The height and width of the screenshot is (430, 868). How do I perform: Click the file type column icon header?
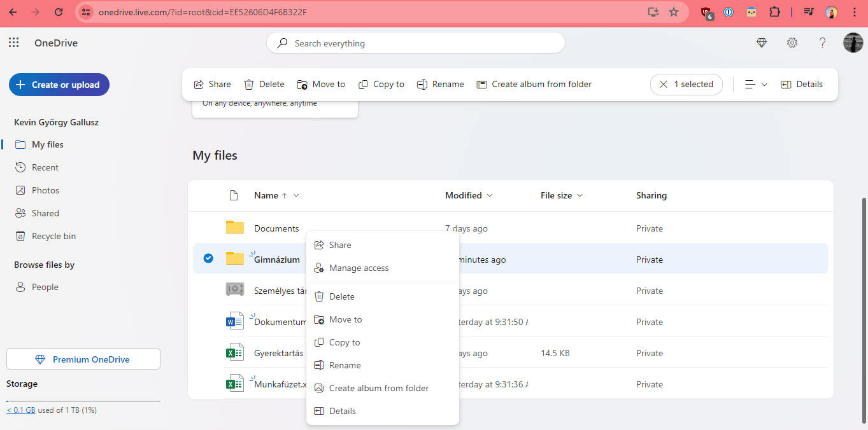[234, 195]
